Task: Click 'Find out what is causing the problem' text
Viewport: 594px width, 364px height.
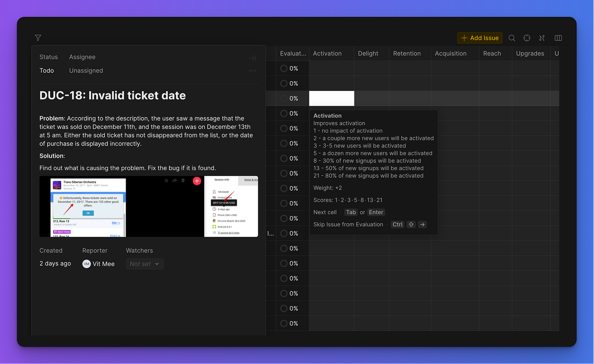Action: pos(128,168)
